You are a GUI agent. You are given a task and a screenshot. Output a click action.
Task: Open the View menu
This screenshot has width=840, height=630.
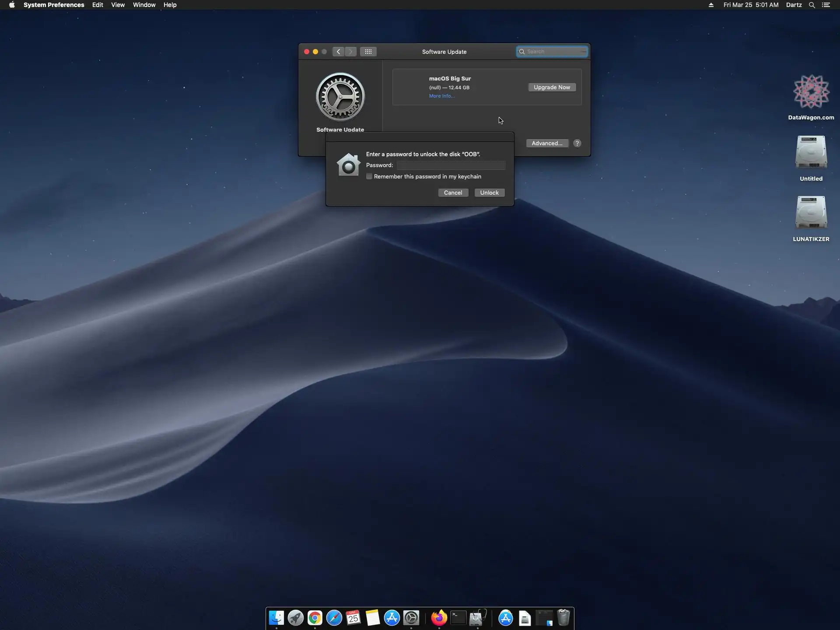(x=118, y=5)
